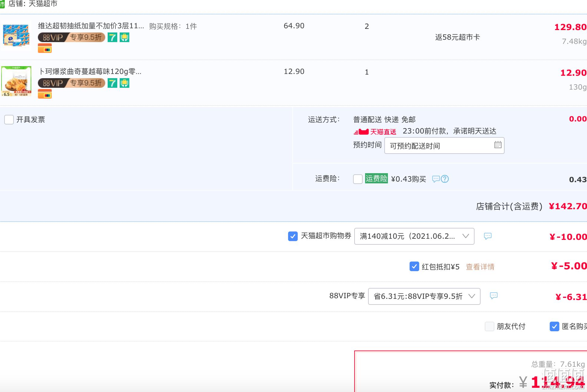Click the 购买规格: 1件 specification text

[173, 26]
